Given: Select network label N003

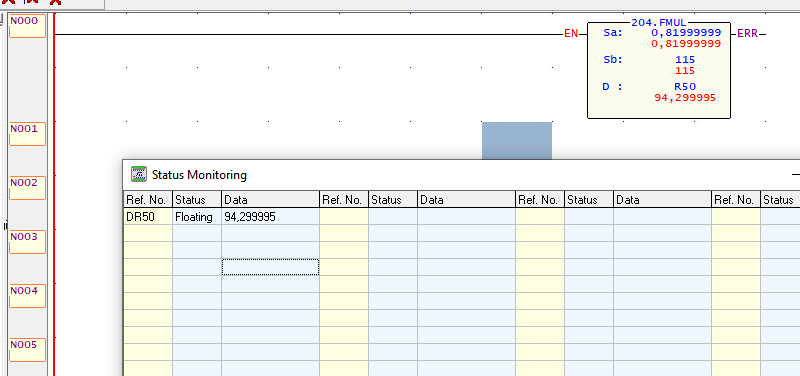Looking at the screenshot, I should pos(28,242).
